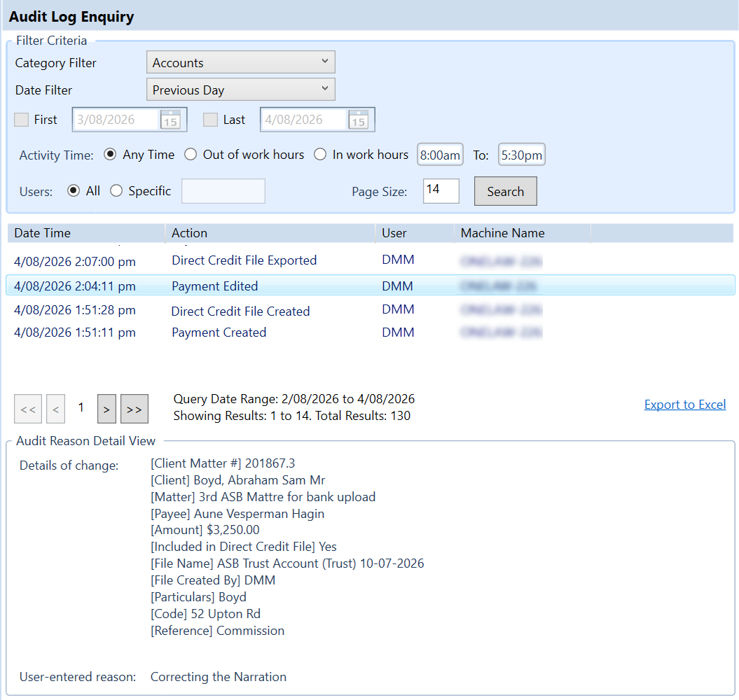Click the Specific user text field
The height and width of the screenshot is (700, 739).
[x=223, y=191]
